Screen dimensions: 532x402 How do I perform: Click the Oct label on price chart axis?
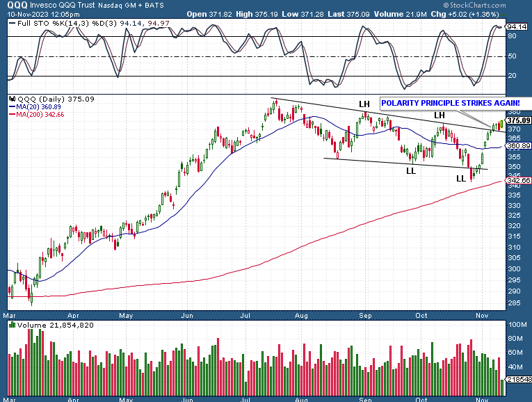(x=421, y=316)
